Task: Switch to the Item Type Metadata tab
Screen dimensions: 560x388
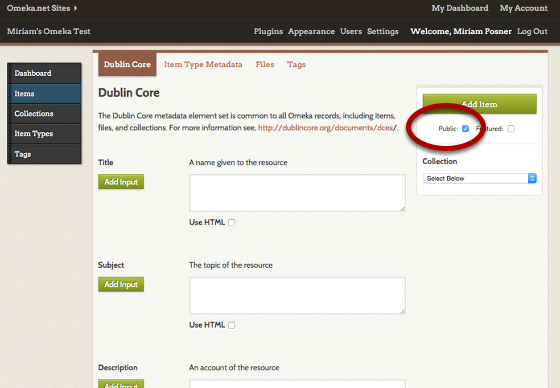Action: pos(203,64)
